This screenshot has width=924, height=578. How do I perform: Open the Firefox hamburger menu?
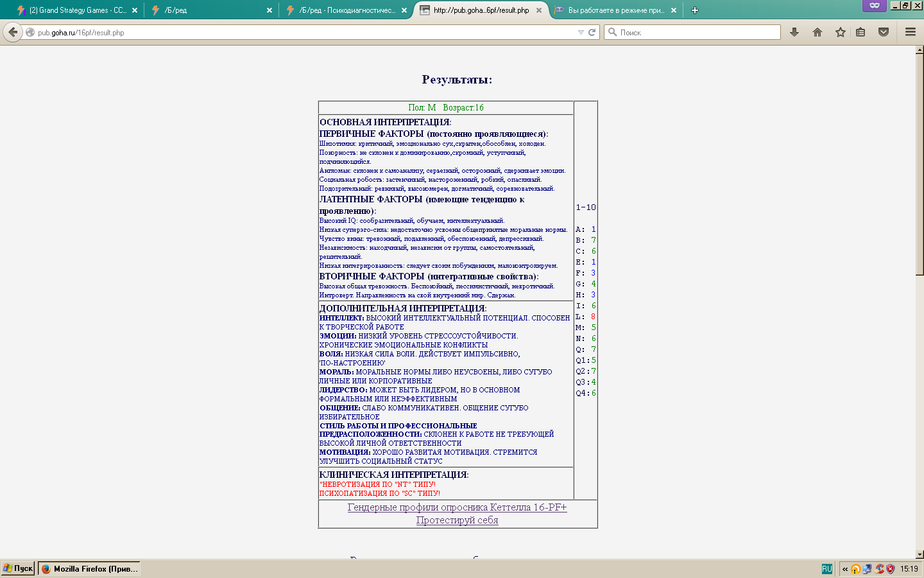click(x=910, y=32)
